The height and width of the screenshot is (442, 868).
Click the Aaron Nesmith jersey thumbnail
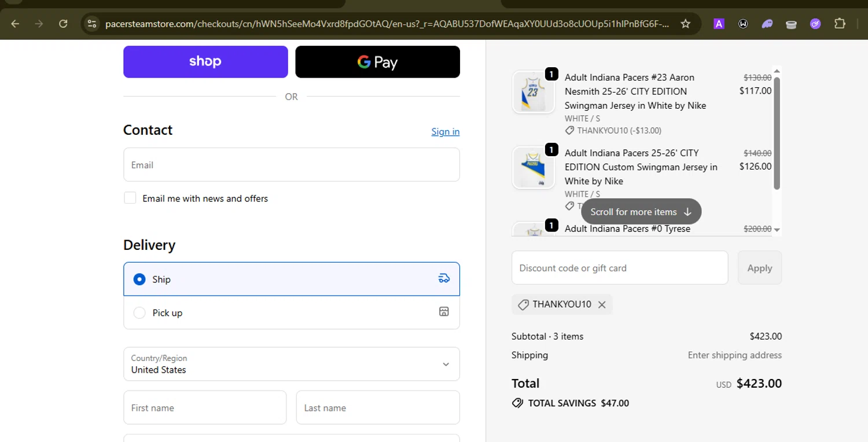point(534,91)
